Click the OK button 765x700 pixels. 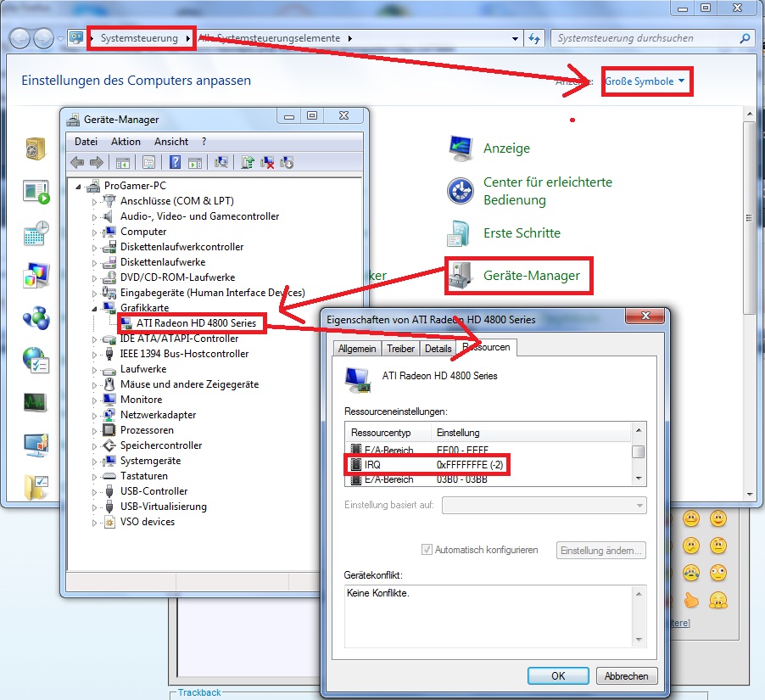click(557, 676)
